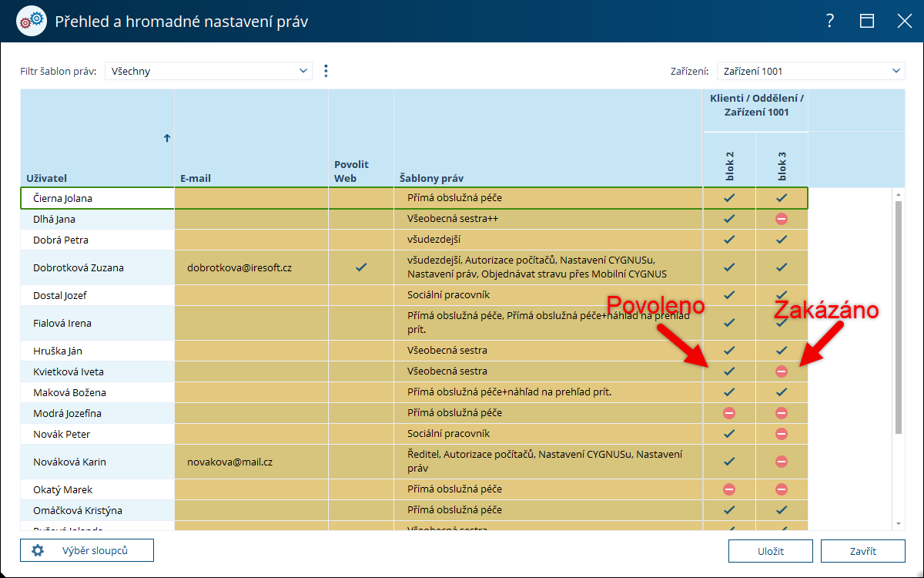Toggle blok 3 denied icon for Kvietková Iveta

(782, 371)
